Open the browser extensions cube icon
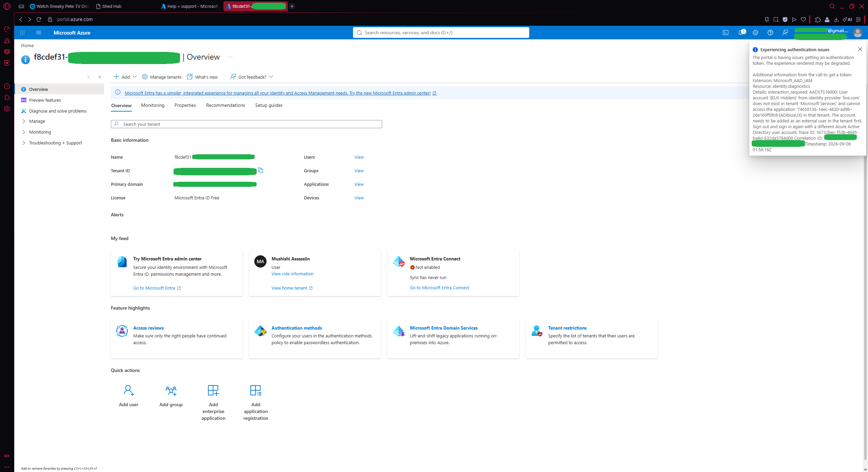Image resolution: width=868 pixels, height=472 pixels. 818,19
